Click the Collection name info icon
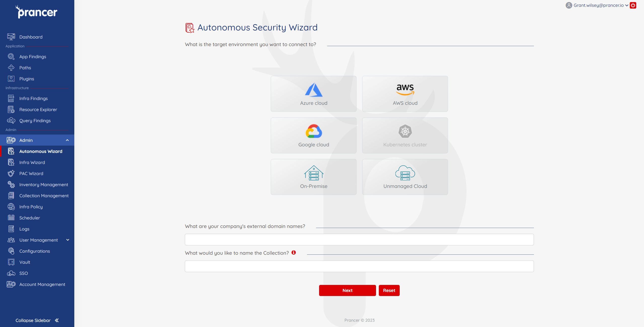This screenshot has height=327, width=644. point(294,252)
